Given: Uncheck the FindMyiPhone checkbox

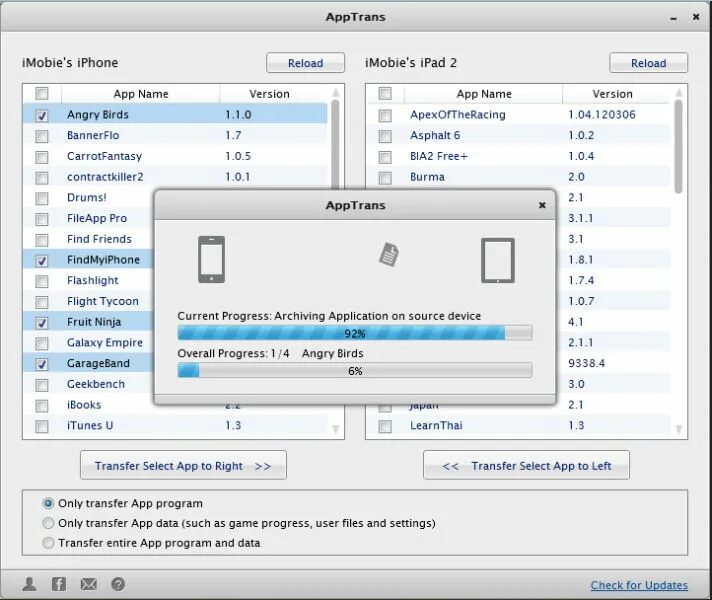Looking at the screenshot, I should pyautogui.click(x=42, y=260).
